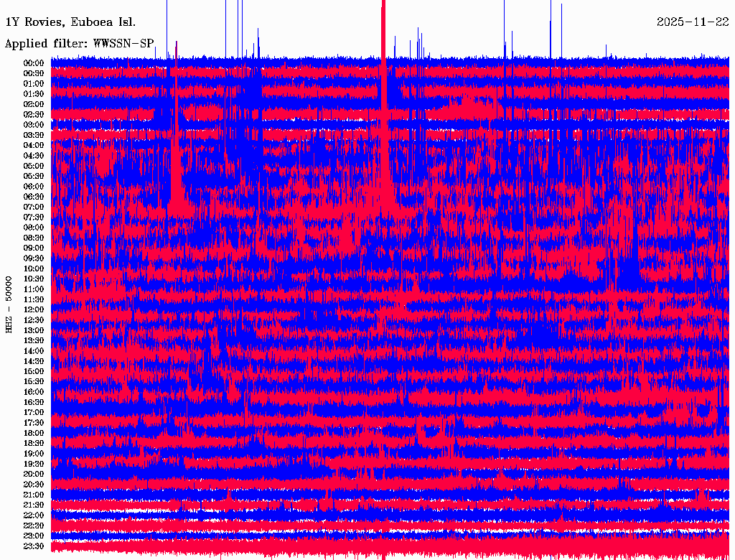This screenshot has width=735, height=560.
Task: Select the 03:30 time label
Action: pos(34,135)
